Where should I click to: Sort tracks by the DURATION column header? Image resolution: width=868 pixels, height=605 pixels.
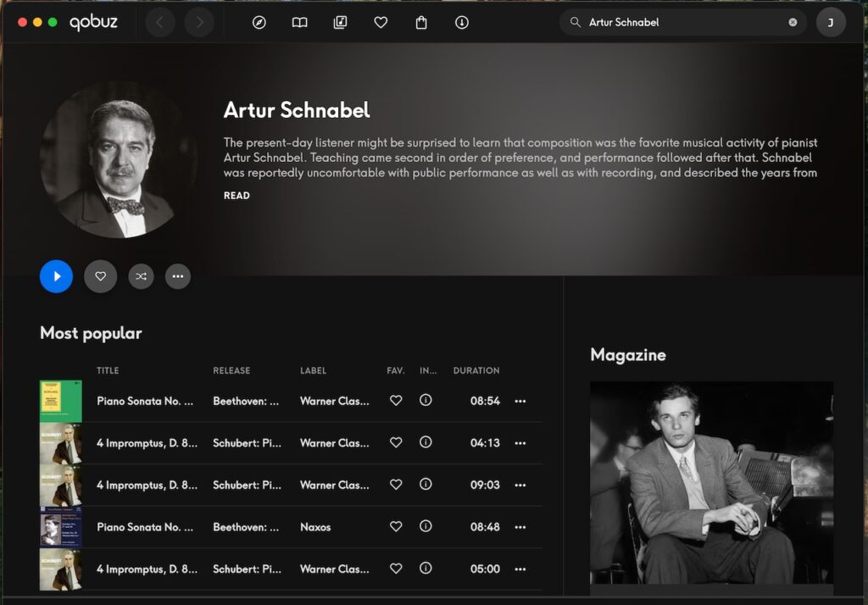476,370
